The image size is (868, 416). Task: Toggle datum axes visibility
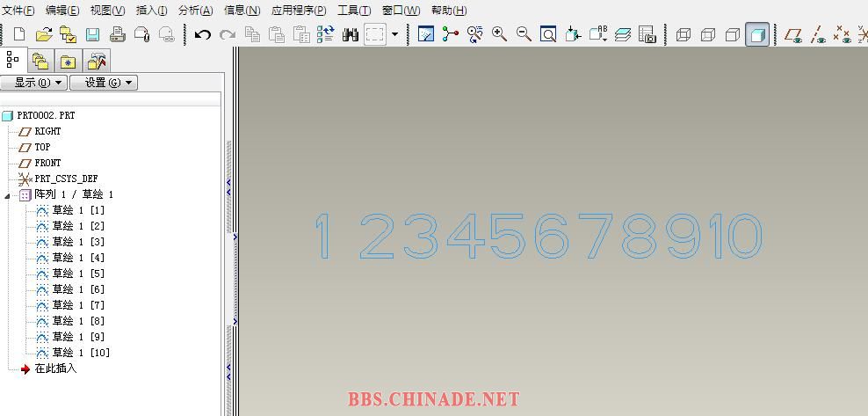point(818,35)
